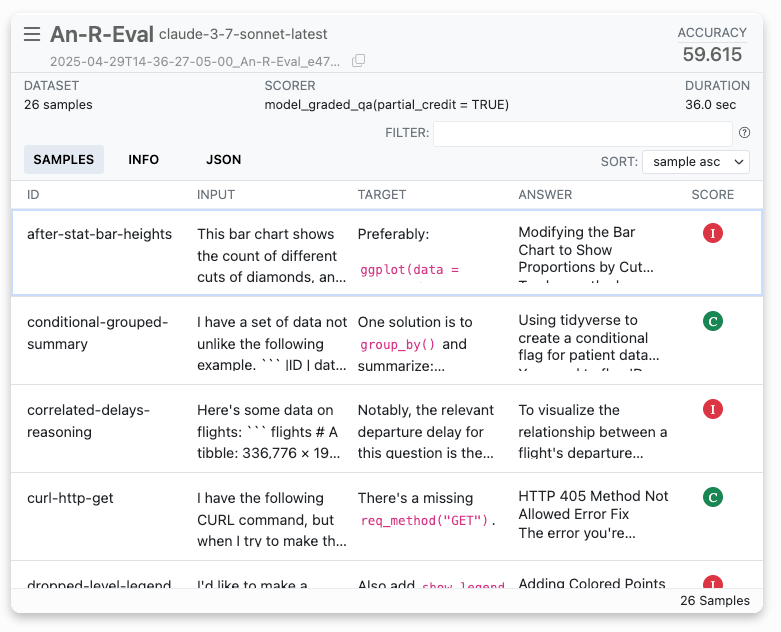Click red I score for correlated-delays-reasoning
Image resolution: width=781 pixels, height=632 pixels.
point(713,409)
